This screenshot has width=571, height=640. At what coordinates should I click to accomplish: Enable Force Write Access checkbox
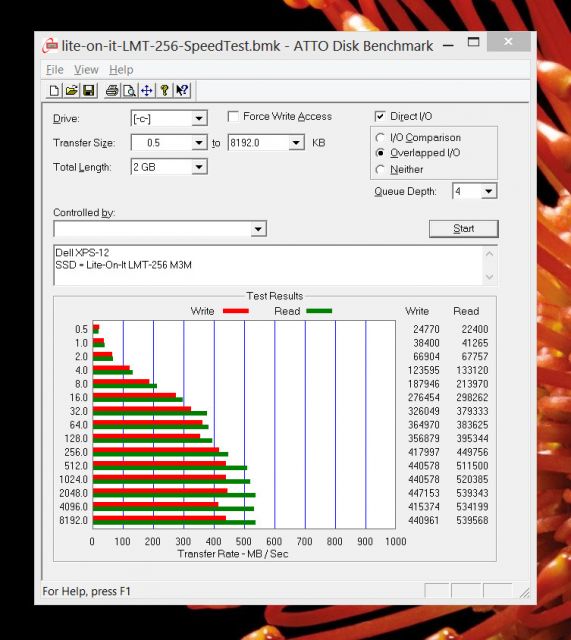tap(233, 117)
